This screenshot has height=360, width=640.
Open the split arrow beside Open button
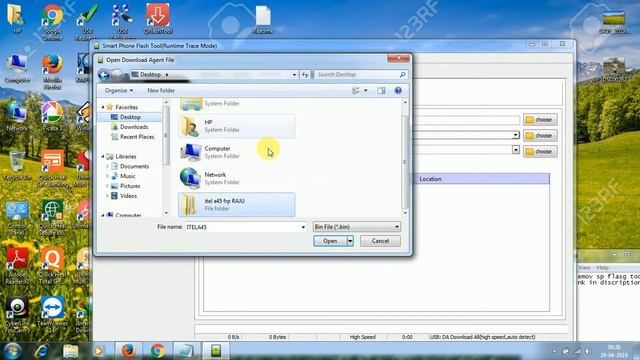pyautogui.click(x=350, y=241)
